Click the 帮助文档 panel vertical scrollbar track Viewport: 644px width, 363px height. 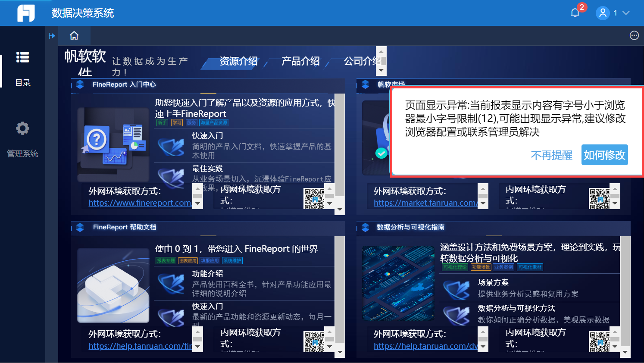coord(340,297)
